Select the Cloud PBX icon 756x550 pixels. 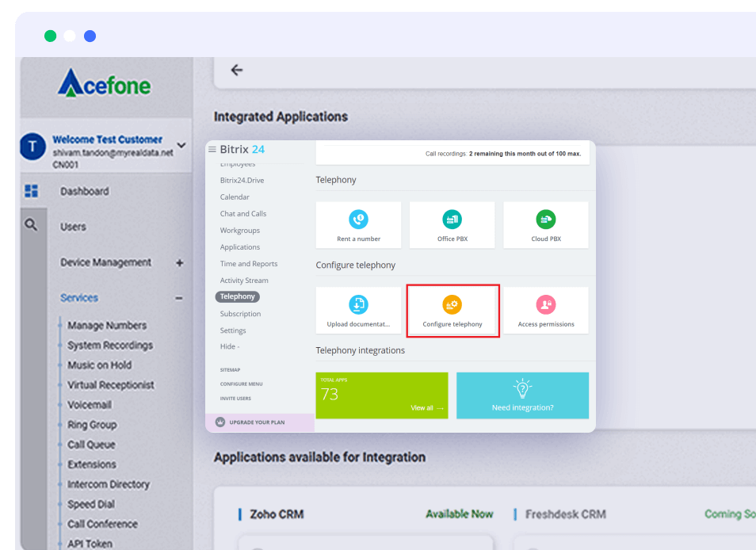pos(545,220)
